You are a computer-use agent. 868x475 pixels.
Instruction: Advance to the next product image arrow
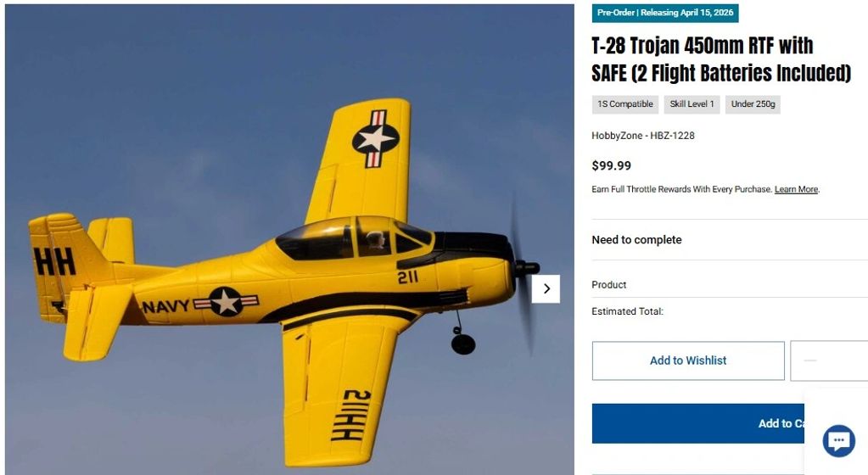[x=546, y=289]
